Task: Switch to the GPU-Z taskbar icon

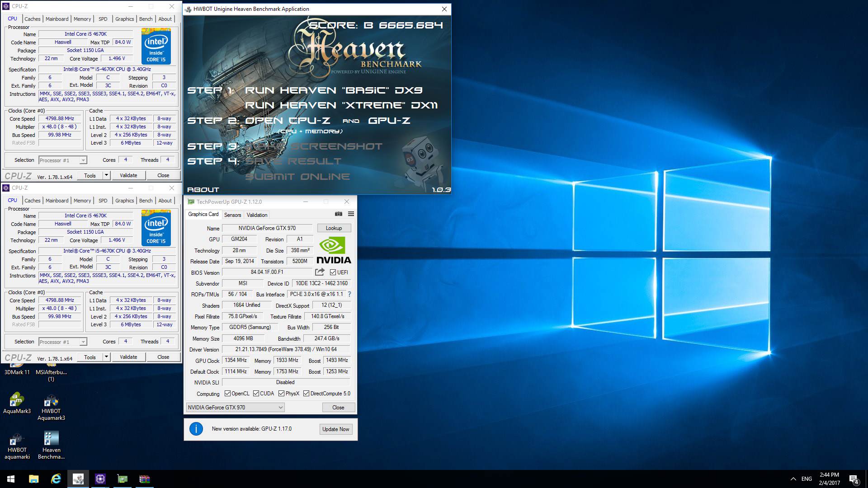Action: 122,479
